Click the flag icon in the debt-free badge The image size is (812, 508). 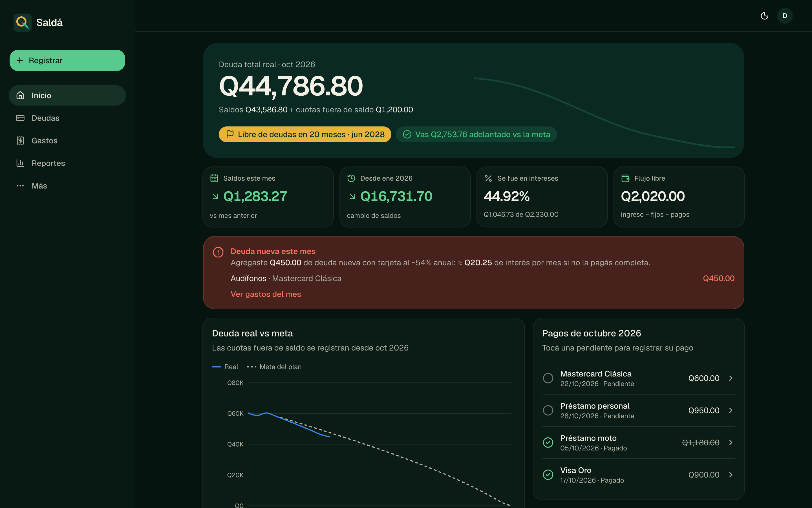pos(230,134)
